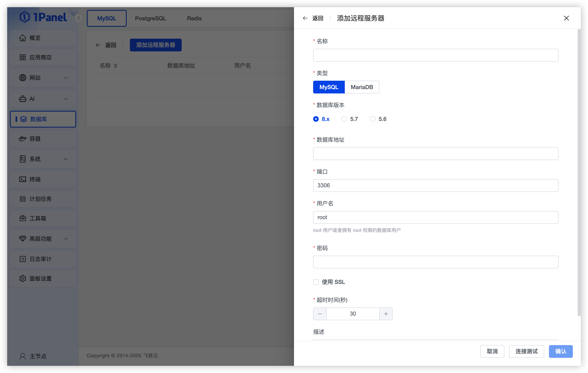This screenshot has height=373, width=588.
Task: Increase the timeout value with the plus stepper
Action: [386, 314]
